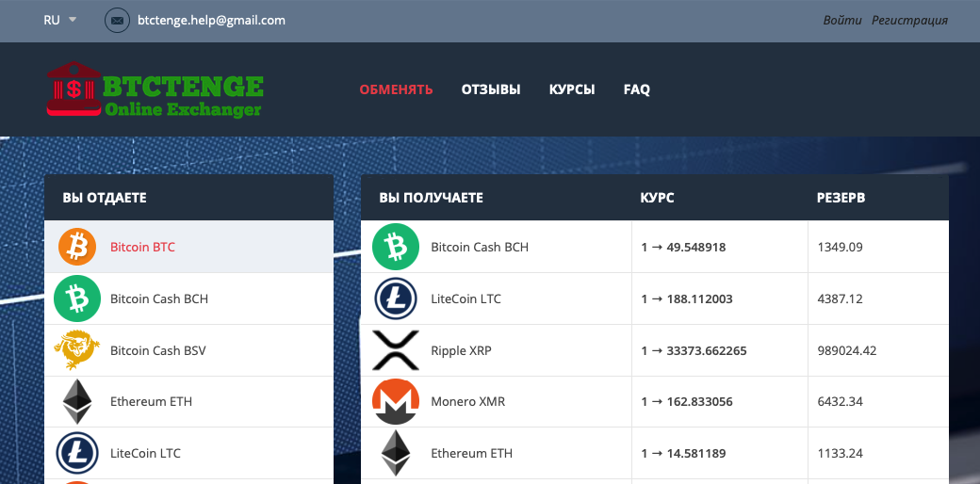Click the РЕЗЕРВ column header
The image size is (980, 484).
(x=841, y=198)
